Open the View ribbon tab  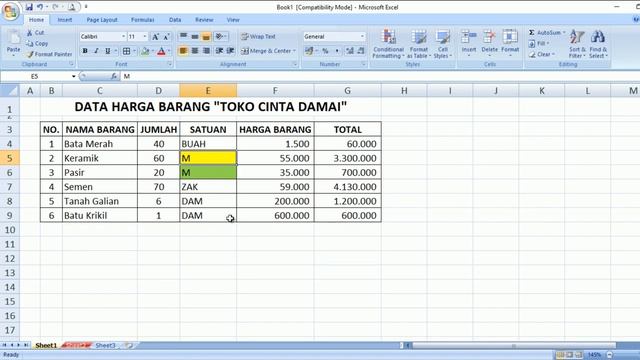pos(233,20)
